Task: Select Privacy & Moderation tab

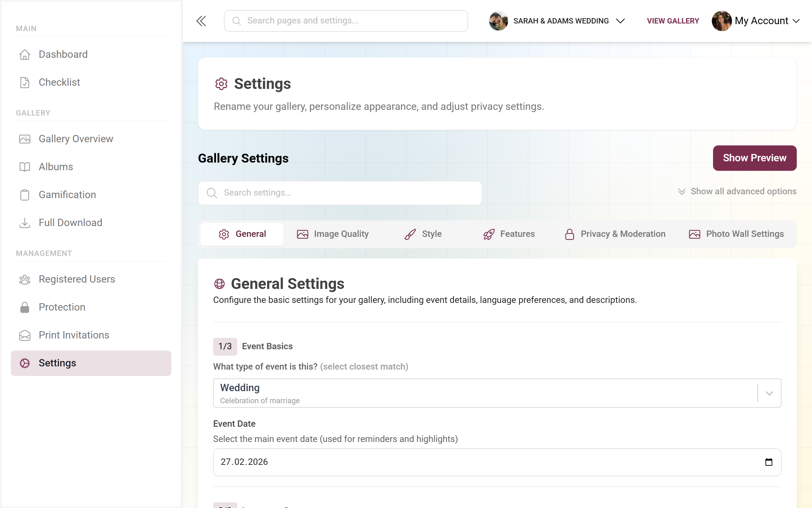Action: click(615, 234)
